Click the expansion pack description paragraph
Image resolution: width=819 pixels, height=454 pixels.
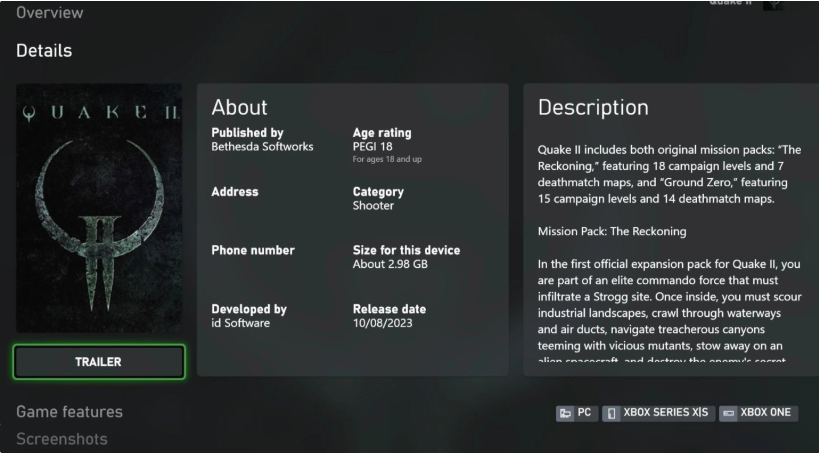coord(670,311)
